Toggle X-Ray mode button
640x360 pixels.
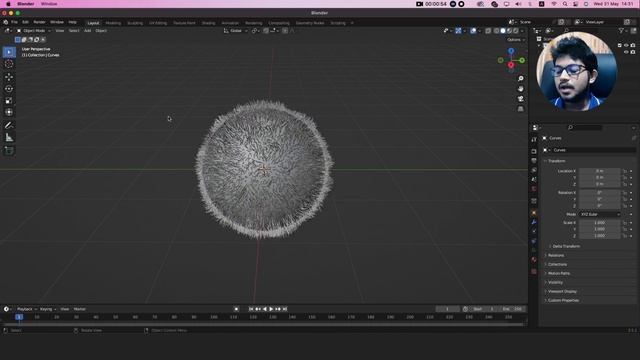click(488, 31)
